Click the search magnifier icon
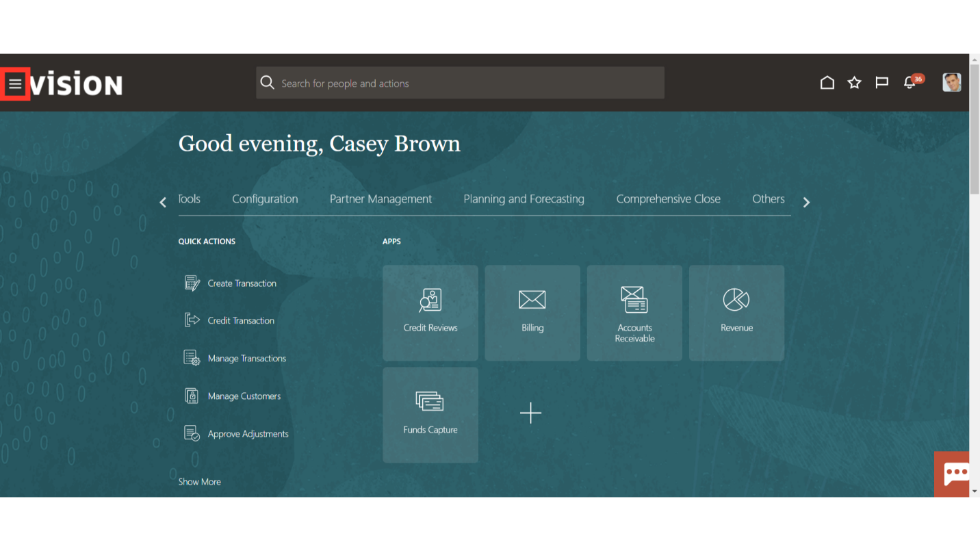 point(268,83)
